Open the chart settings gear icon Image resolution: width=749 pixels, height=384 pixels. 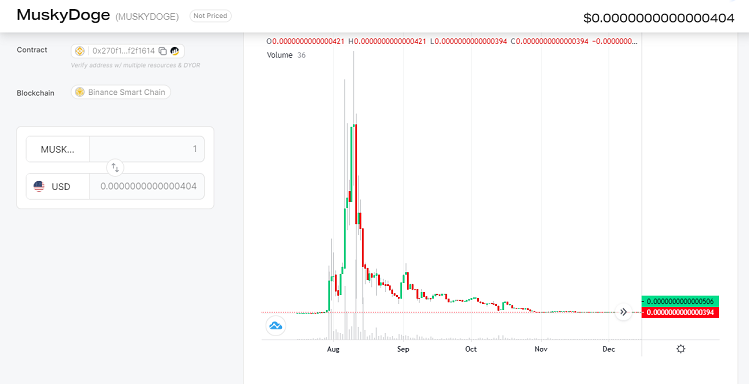681,349
